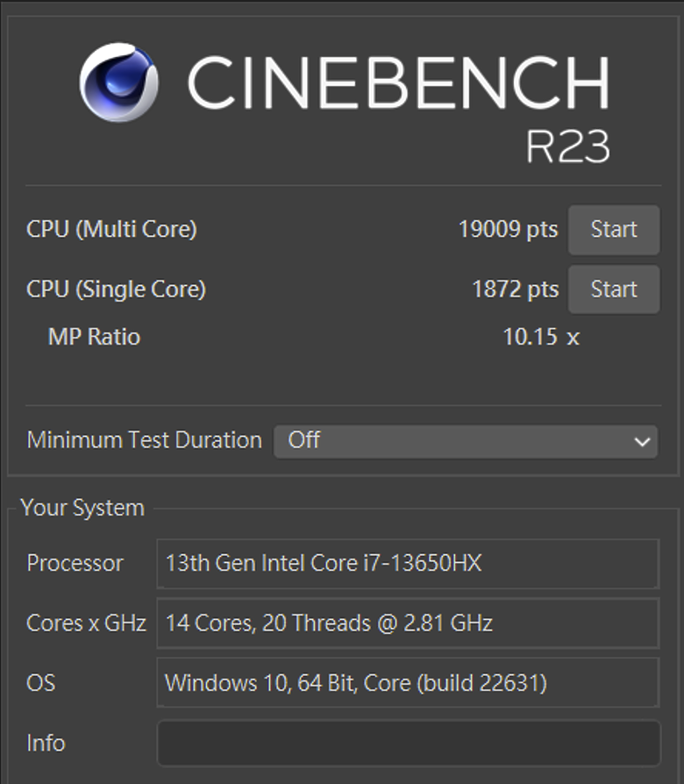Click the CPU (Multi Core) label
This screenshot has width=684, height=784.
click(111, 230)
